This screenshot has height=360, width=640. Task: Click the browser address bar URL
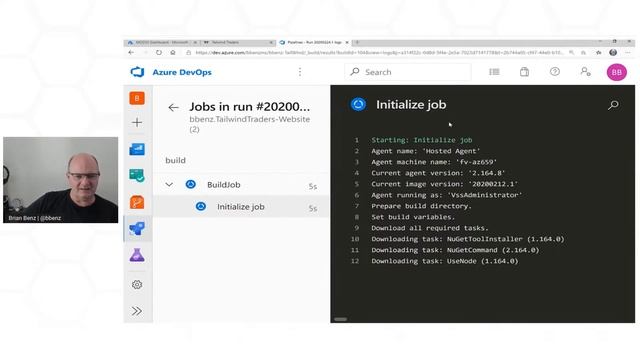point(379,53)
